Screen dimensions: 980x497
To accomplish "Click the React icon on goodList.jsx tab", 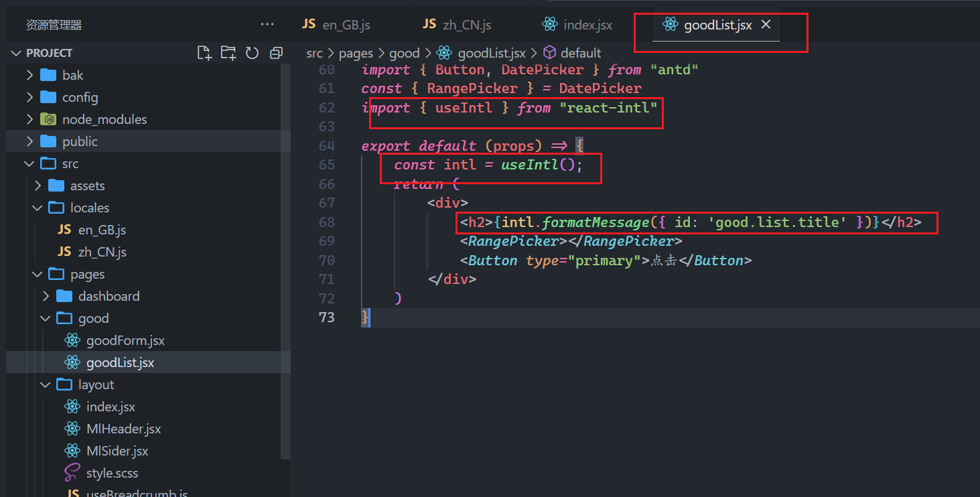I will [x=669, y=25].
